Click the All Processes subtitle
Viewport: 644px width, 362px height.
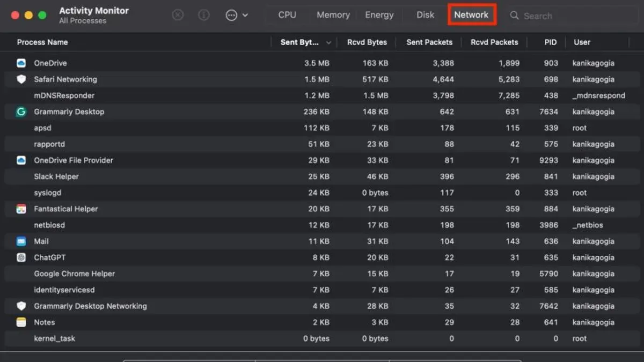point(83,21)
